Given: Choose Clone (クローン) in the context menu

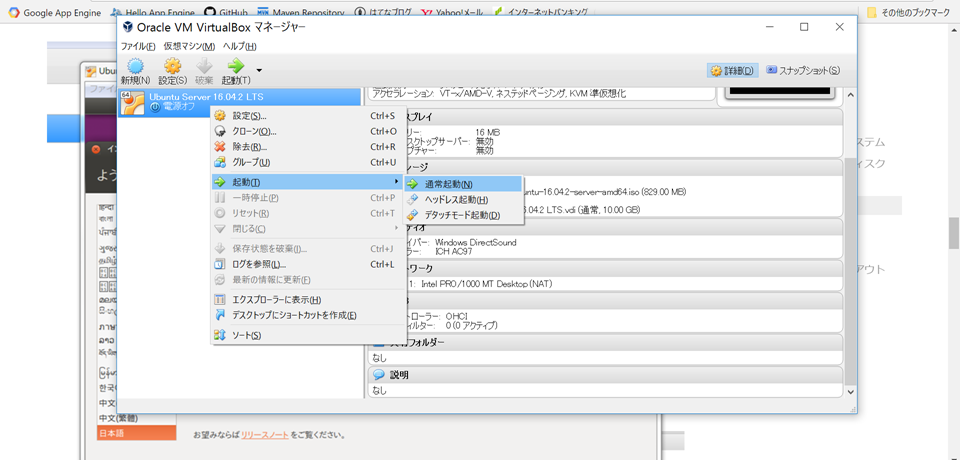Looking at the screenshot, I should click(309, 131).
